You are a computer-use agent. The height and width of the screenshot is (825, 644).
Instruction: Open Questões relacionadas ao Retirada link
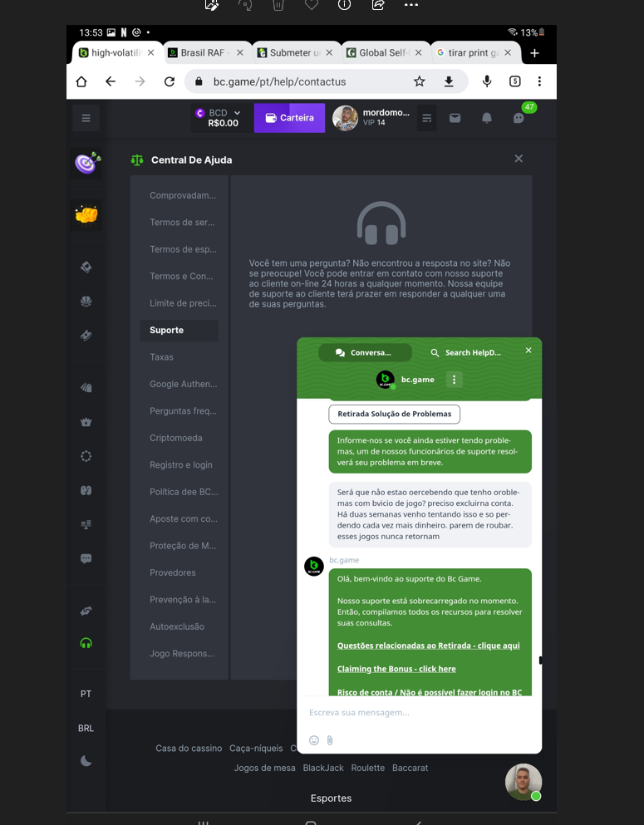click(428, 646)
